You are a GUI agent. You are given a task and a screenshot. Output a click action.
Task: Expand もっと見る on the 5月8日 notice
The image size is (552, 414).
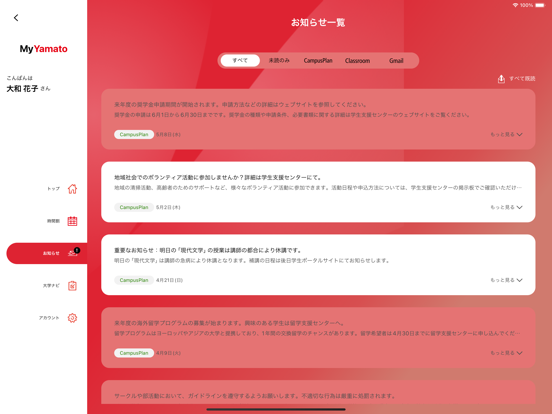tap(506, 134)
